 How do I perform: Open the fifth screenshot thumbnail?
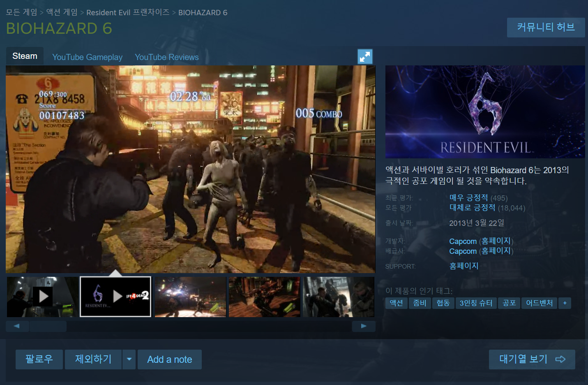tap(339, 297)
